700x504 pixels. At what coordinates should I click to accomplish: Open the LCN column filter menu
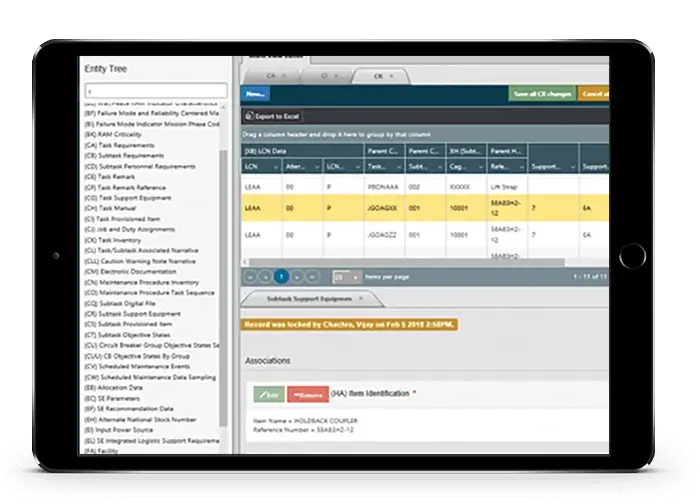pos(275,167)
